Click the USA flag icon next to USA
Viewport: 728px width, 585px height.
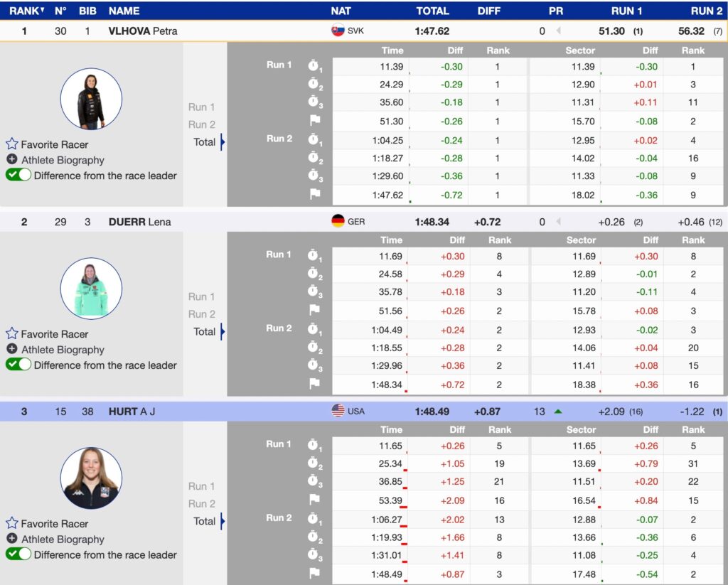point(338,411)
